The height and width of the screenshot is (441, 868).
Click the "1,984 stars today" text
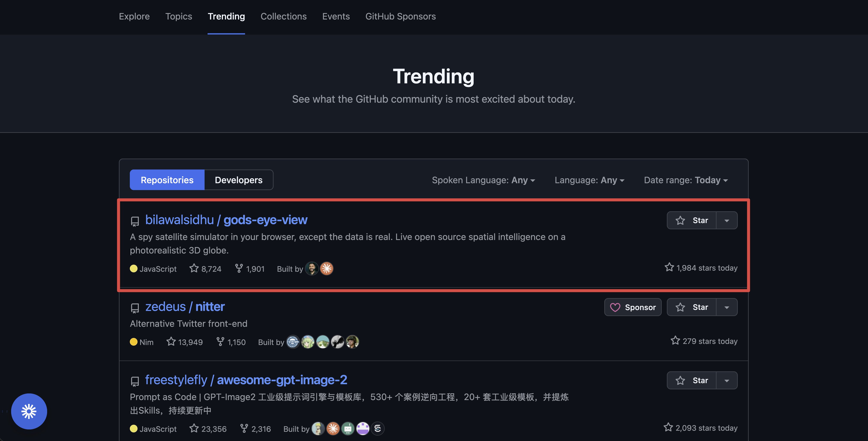[x=707, y=268]
